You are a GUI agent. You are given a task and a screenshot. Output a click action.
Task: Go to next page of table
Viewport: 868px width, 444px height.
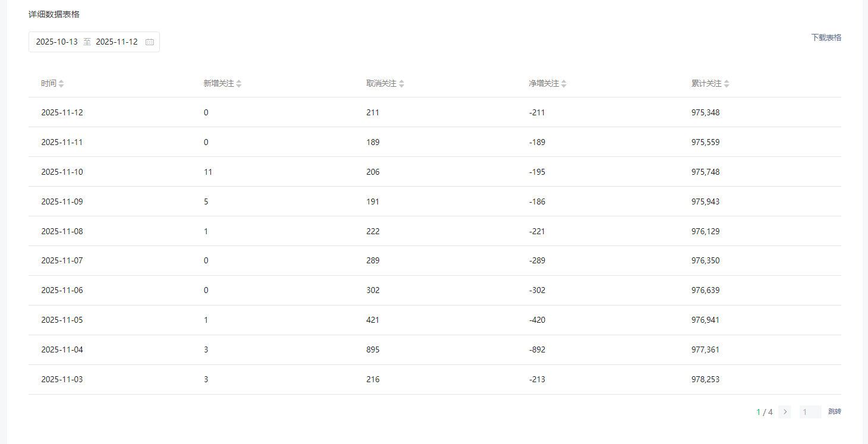pyautogui.click(x=784, y=412)
